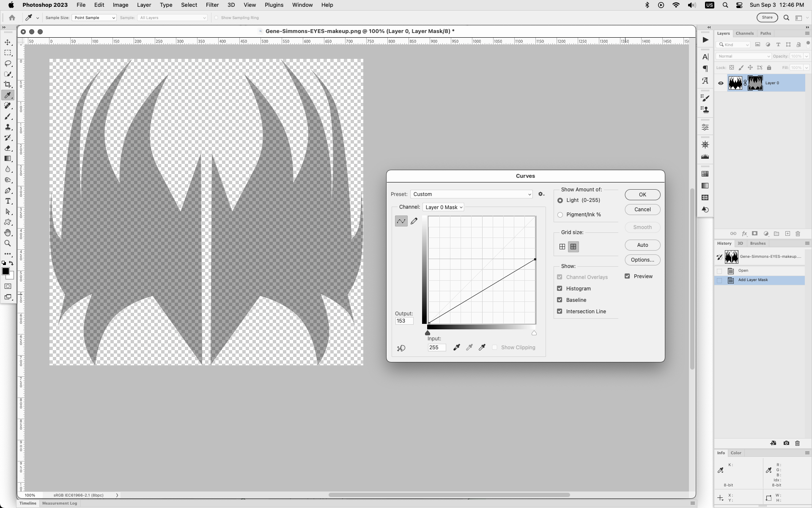The width and height of the screenshot is (812, 508).
Task: Click the Auto button in Curves
Action: tap(642, 245)
